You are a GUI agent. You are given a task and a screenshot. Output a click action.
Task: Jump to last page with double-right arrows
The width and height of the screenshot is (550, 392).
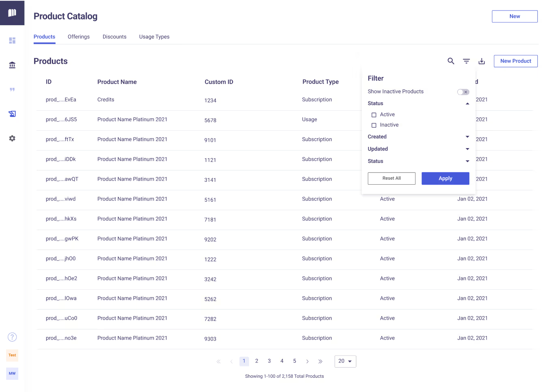point(320,361)
